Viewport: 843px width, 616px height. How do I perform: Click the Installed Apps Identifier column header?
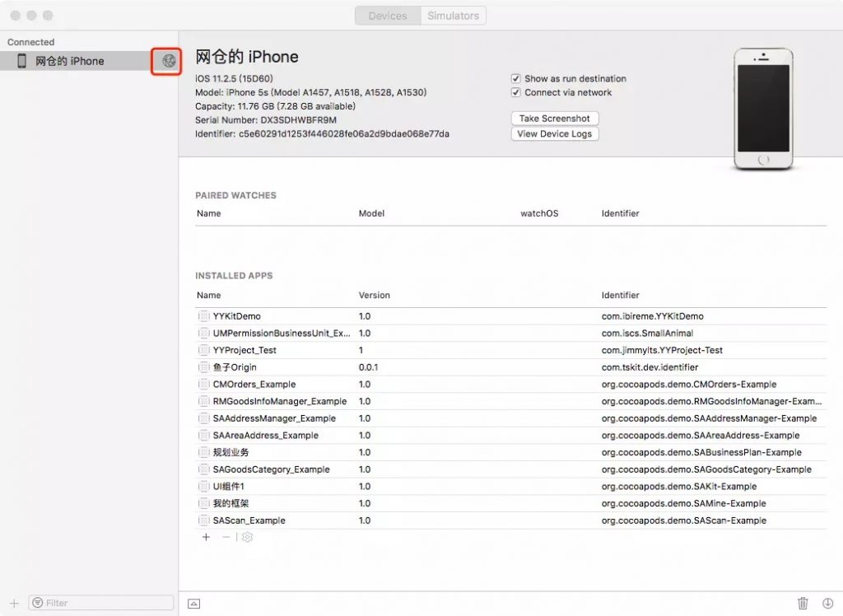tap(620, 296)
